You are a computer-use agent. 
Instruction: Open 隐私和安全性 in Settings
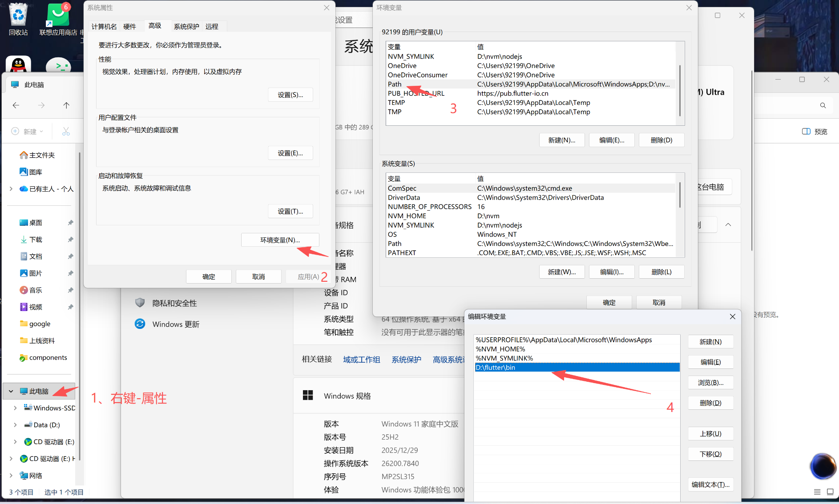coord(166,303)
